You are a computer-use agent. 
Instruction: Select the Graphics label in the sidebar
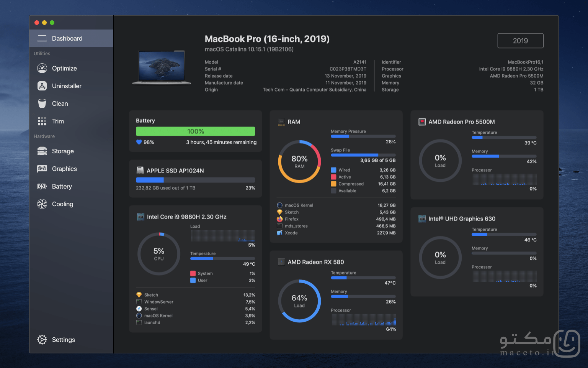64,169
